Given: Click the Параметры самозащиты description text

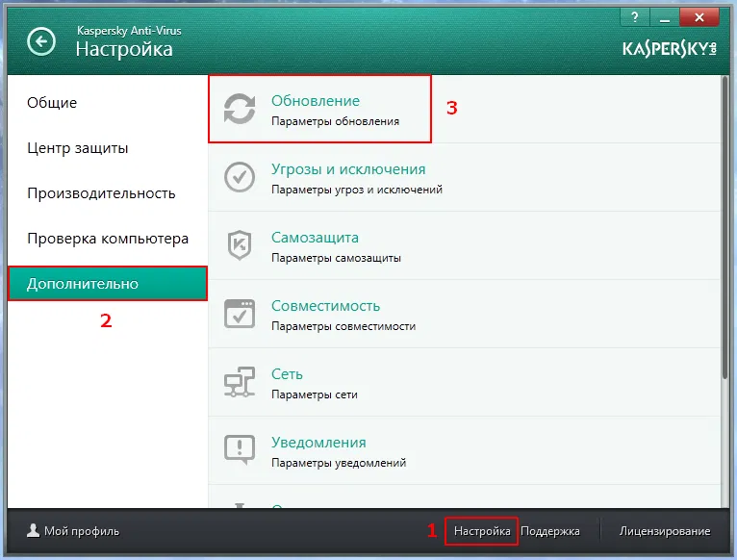Looking at the screenshot, I should 336,258.
